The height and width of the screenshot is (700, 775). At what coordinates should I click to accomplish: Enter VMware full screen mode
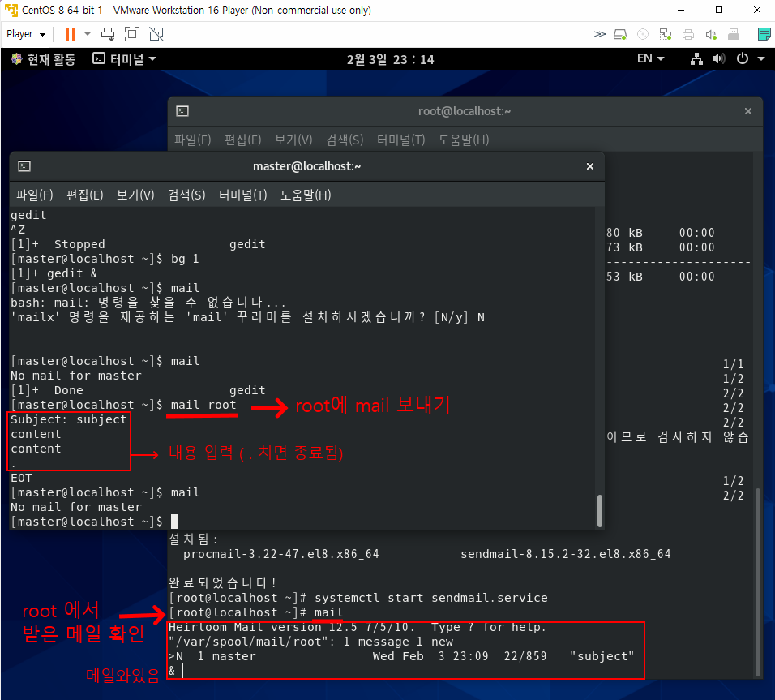(x=132, y=34)
